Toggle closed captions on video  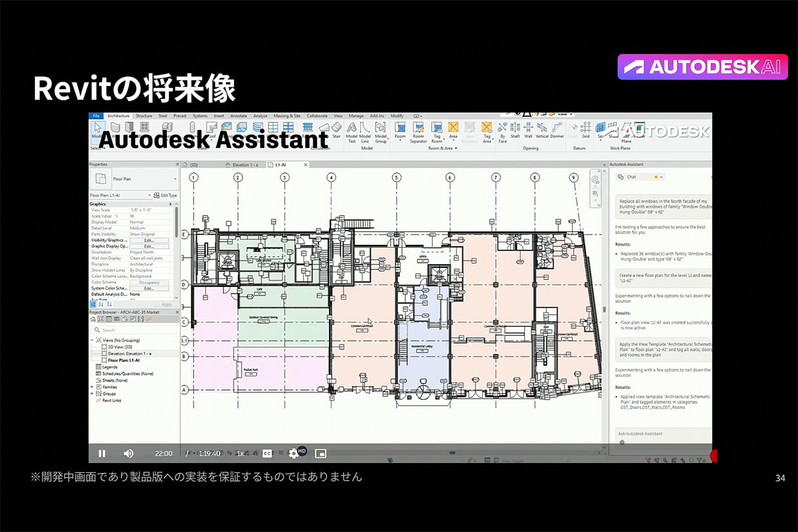[x=267, y=453]
